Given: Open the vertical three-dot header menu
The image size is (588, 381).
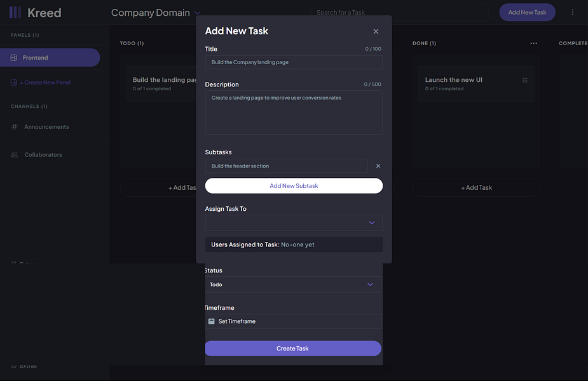Looking at the screenshot, I should point(572,12).
